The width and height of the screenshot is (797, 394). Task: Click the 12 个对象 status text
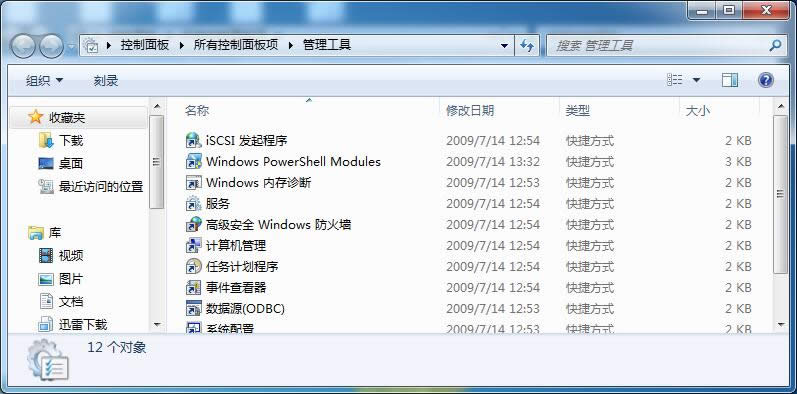[x=117, y=348]
